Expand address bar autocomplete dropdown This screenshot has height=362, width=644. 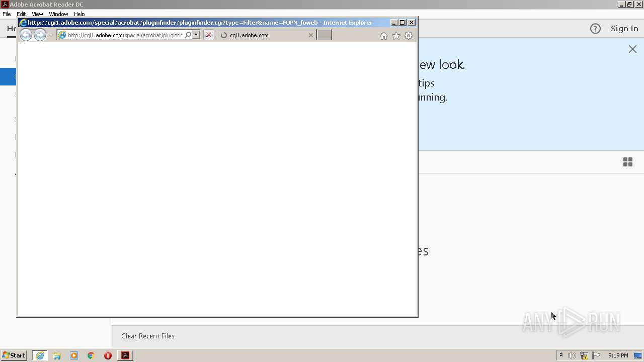click(196, 35)
